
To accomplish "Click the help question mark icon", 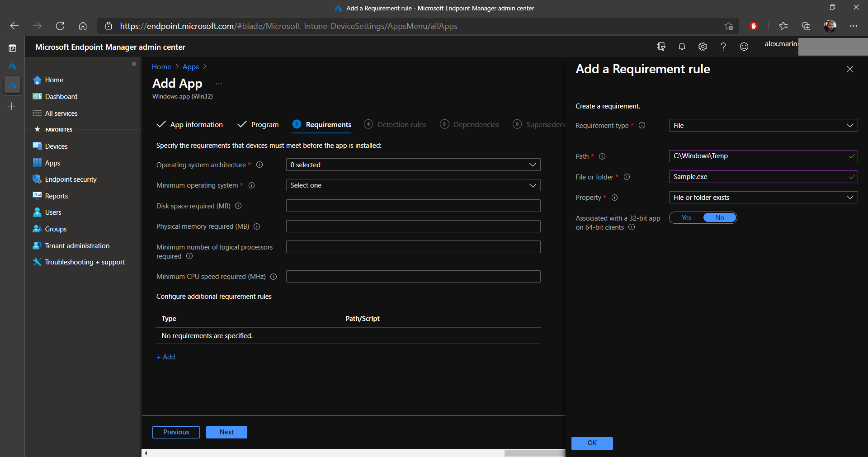I will click(x=723, y=47).
